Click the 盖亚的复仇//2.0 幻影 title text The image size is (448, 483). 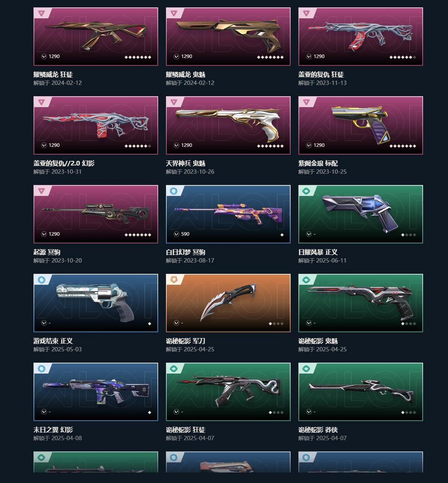[x=64, y=163]
